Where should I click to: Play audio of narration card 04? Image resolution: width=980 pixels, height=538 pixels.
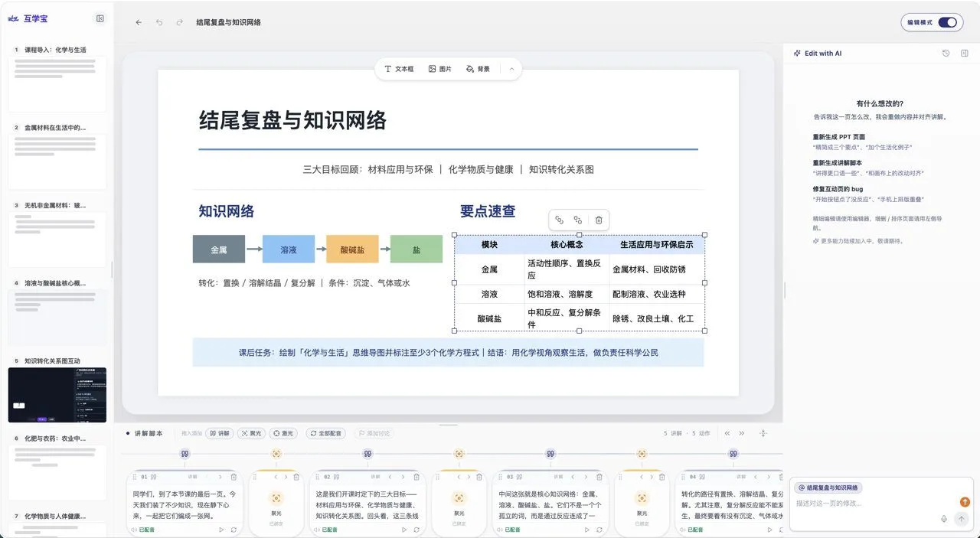pos(771,530)
